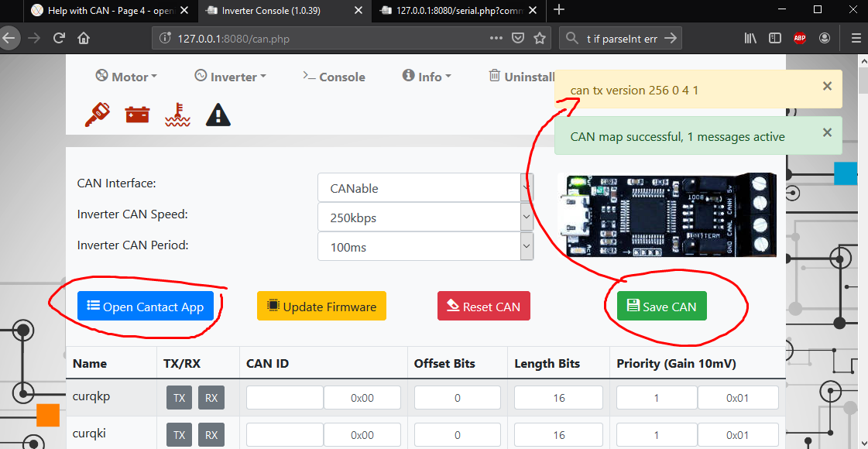Go to browser home page icon
The image size is (868, 449).
(x=84, y=38)
